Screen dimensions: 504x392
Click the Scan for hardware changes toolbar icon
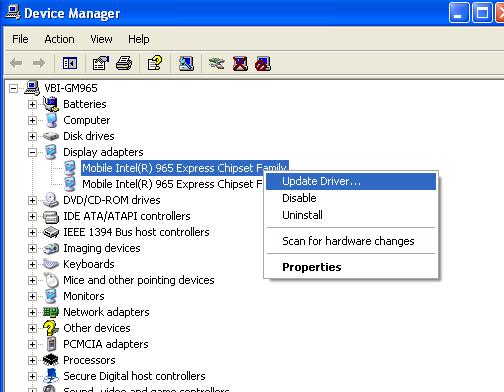pos(186,63)
